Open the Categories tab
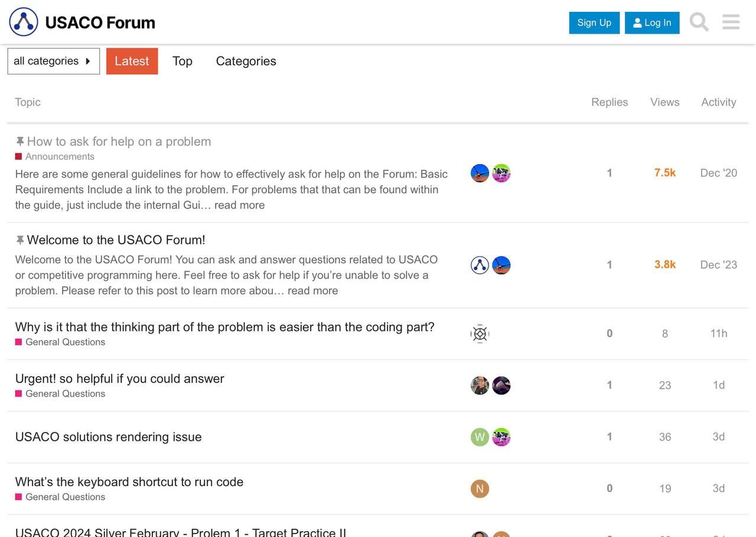The height and width of the screenshot is (537, 756). 246,61
